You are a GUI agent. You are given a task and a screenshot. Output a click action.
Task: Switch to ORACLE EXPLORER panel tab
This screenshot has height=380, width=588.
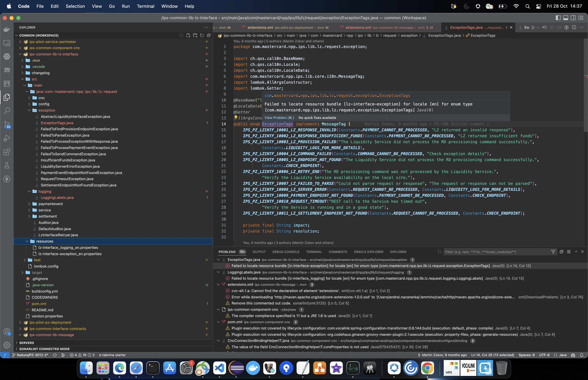click(368, 252)
